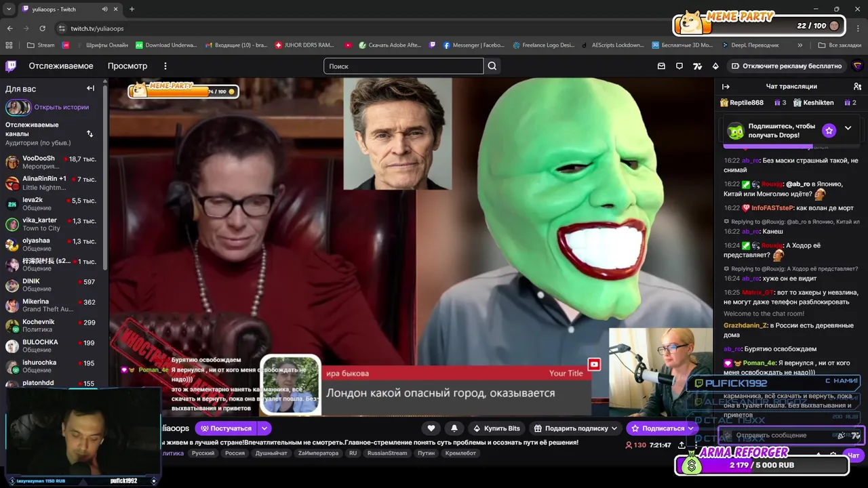The width and height of the screenshot is (868, 488).
Task: Reload the browser page
Action: (42, 28)
